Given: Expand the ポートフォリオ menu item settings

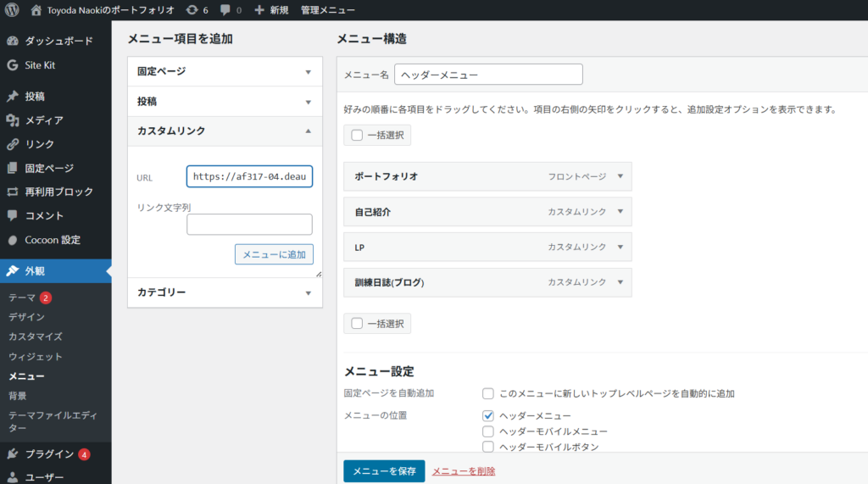Looking at the screenshot, I should pos(620,176).
